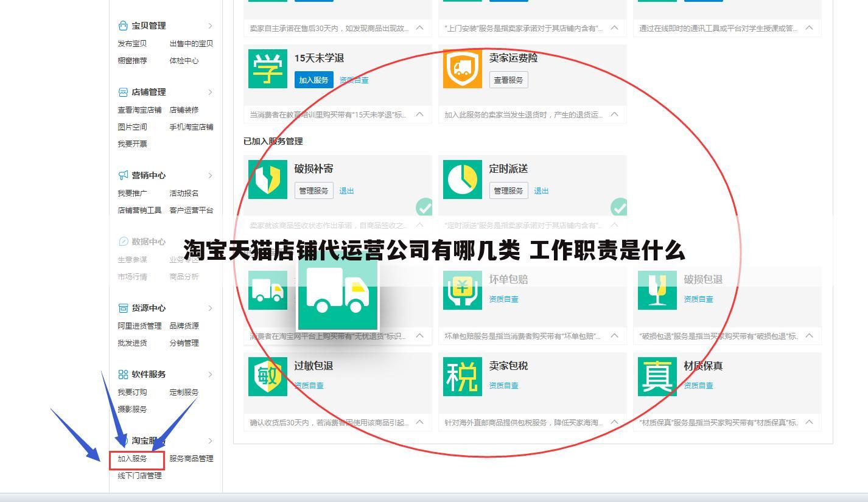Image resolution: width=868 pixels, height=502 pixels.
Task: Open 资质自查 link under 卖家包税
Action: pyautogui.click(x=504, y=385)
